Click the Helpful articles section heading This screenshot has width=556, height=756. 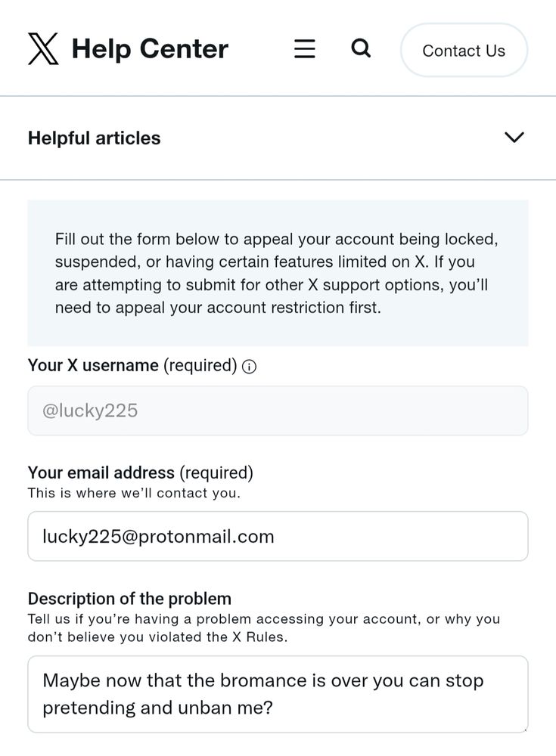click(95, 138)
